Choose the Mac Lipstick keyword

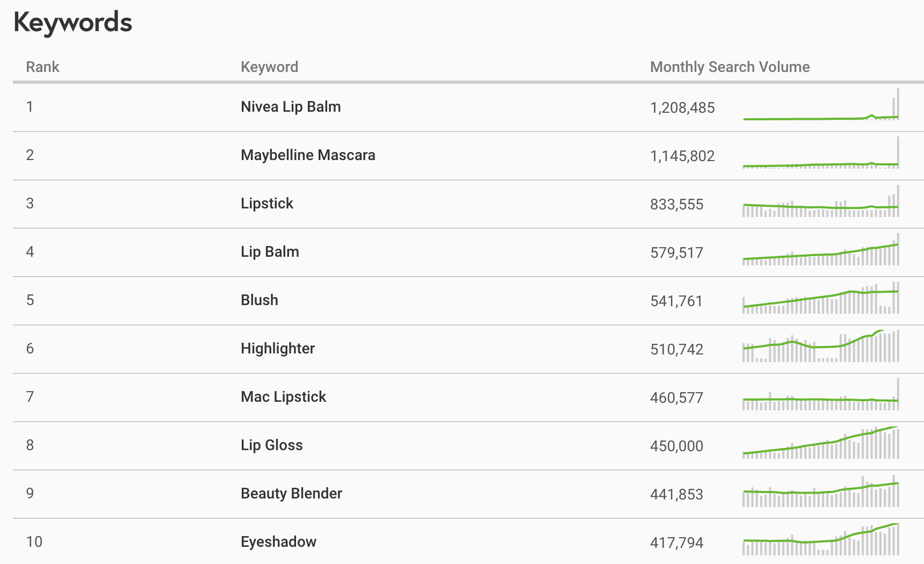(283, 397)
